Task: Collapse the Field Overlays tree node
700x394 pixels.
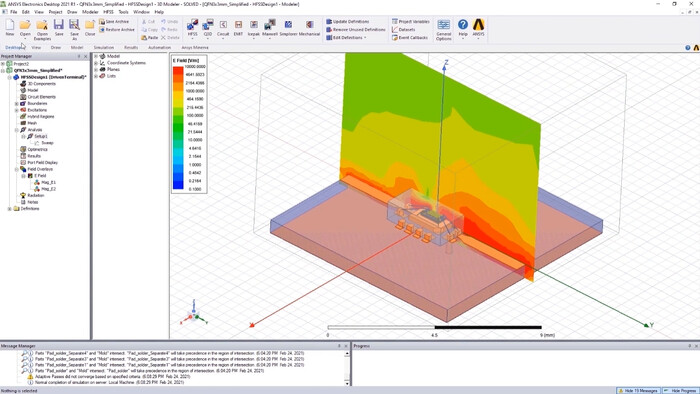Action: [x=17, y=169]
